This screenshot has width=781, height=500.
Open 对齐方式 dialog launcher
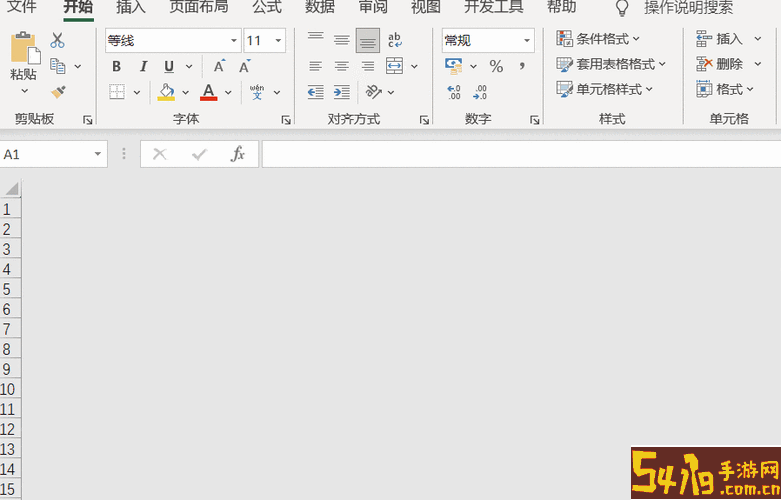[x=424, y=120]
